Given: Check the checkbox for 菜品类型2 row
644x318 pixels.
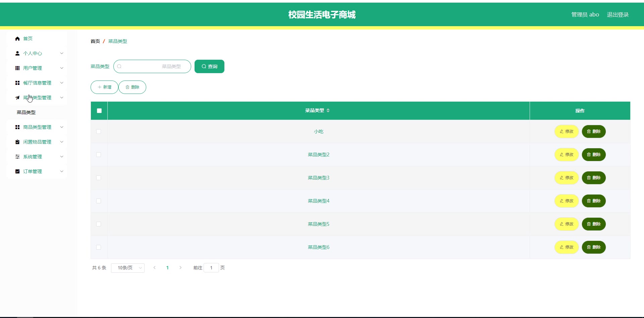Looking at the screenshot, I should (x=99, y=155).
